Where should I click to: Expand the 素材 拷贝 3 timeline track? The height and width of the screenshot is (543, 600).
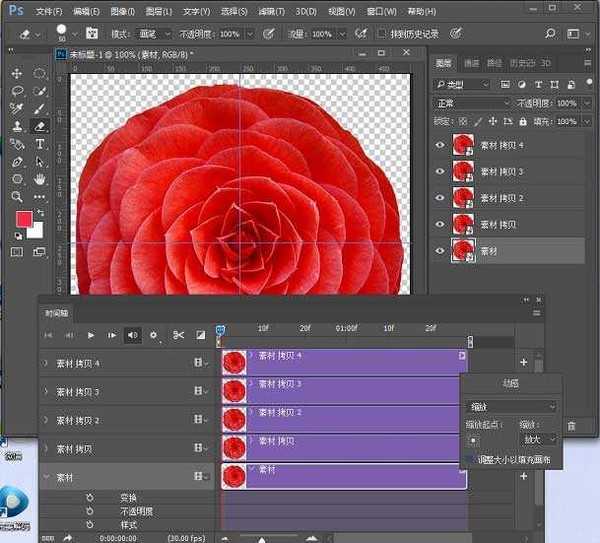point(46,392)
